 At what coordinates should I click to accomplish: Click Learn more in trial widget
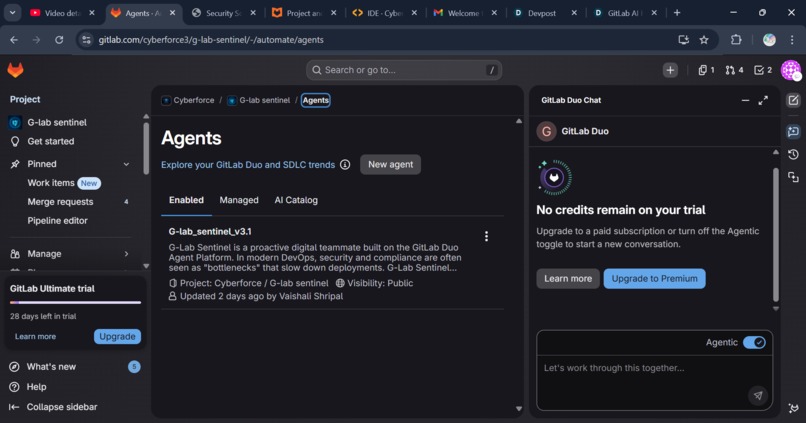click(x=35, y=337)
